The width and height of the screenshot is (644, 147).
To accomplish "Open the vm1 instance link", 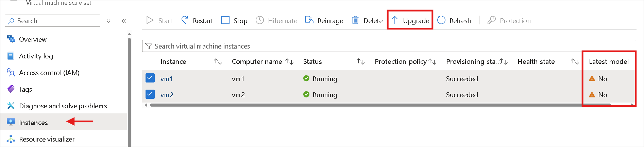I will pyautogui.click(x=167, y=79).
